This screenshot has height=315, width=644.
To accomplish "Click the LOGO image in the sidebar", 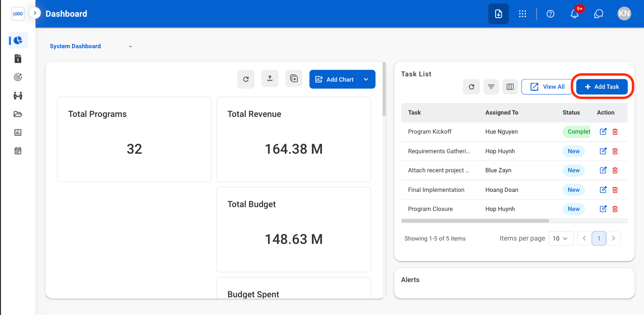I will (18, 14).
